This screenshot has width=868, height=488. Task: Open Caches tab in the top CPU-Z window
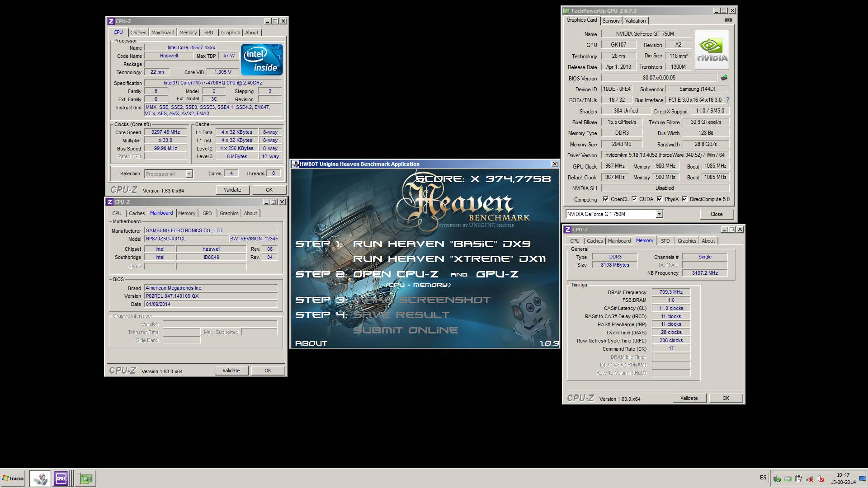point(138,33)
